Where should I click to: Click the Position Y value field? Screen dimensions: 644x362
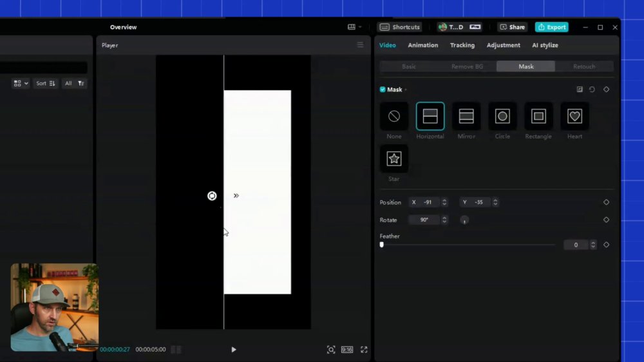pyautogui.click(x=476, y=202)
